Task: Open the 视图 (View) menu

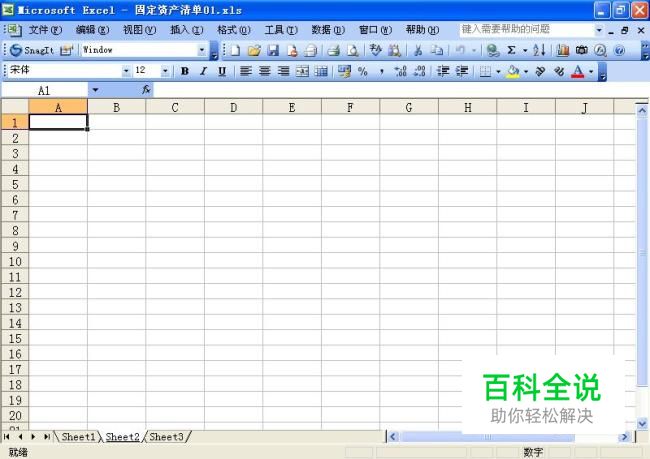Action: (x=139, y=29)
